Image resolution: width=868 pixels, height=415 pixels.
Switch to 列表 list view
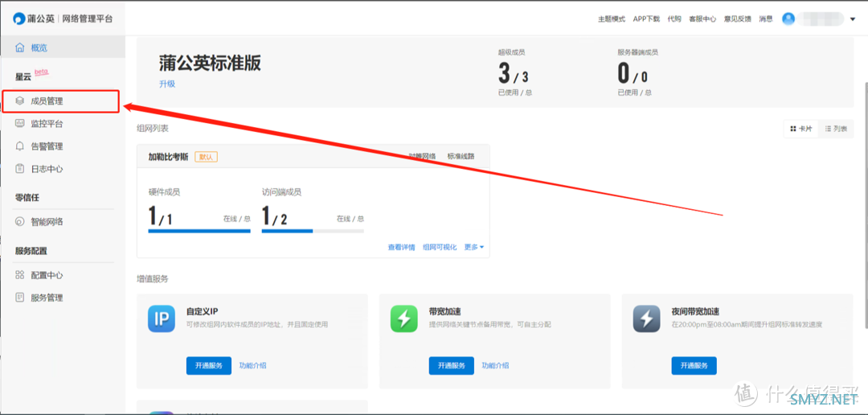[836, 129]
